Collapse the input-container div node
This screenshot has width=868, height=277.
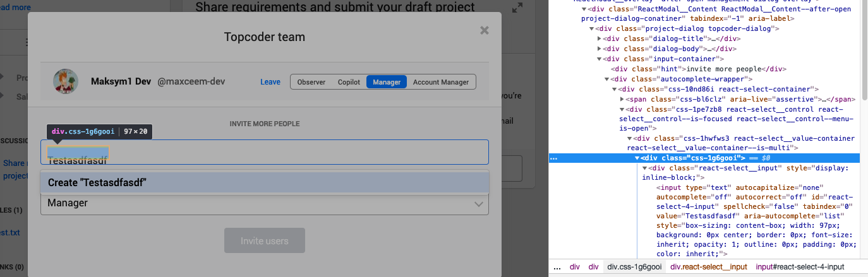click(600, 59)
